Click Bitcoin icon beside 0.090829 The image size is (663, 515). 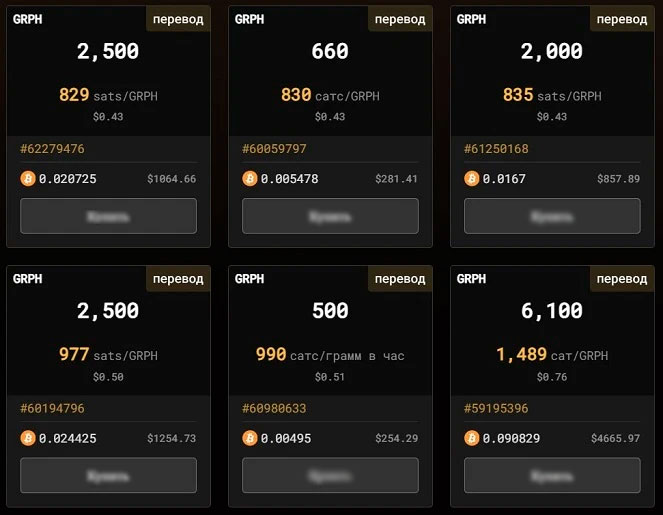(472, 438)
